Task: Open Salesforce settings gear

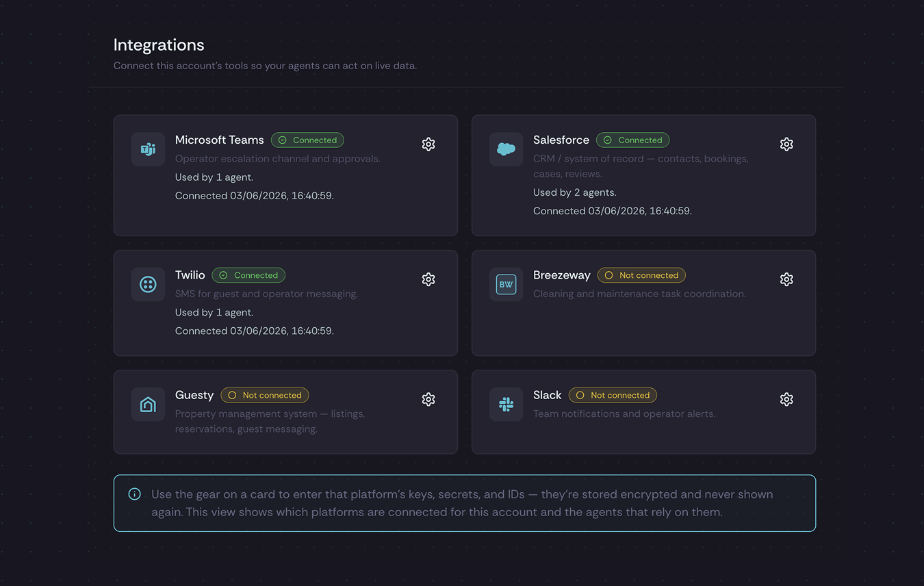Action: tap(786, 144)
